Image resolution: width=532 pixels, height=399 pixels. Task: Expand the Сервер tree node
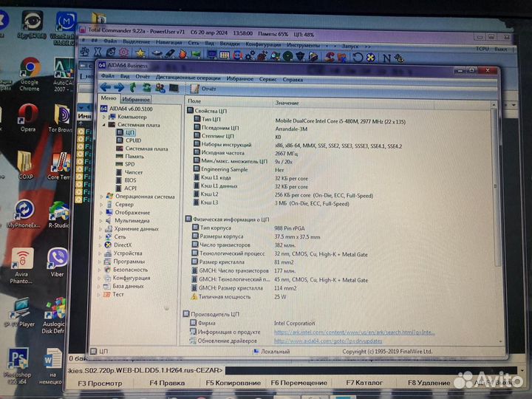tap(101, 205)
